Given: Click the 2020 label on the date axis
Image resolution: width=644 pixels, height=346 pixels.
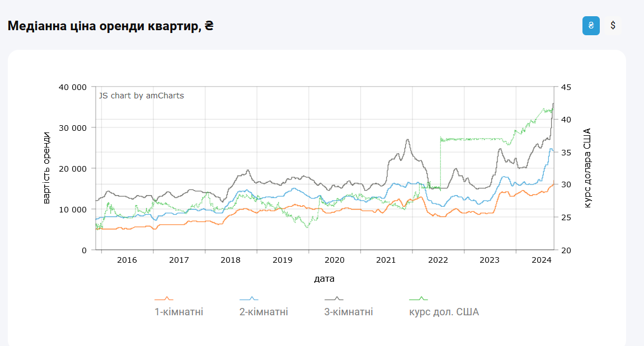Looking at the screenshot, I should pyautogui.click(x=334, y=260).
